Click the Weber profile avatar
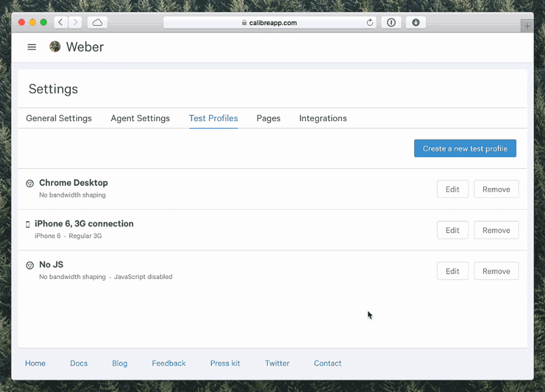The image size is (545, 392). pyautogui.click(x=54, y=46)
